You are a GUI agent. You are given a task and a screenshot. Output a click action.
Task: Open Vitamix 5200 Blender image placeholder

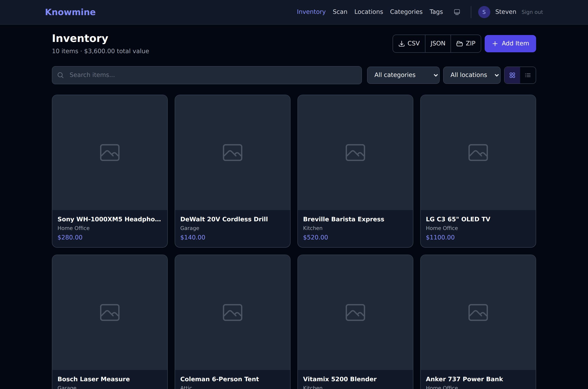click(x=355, y=312)
